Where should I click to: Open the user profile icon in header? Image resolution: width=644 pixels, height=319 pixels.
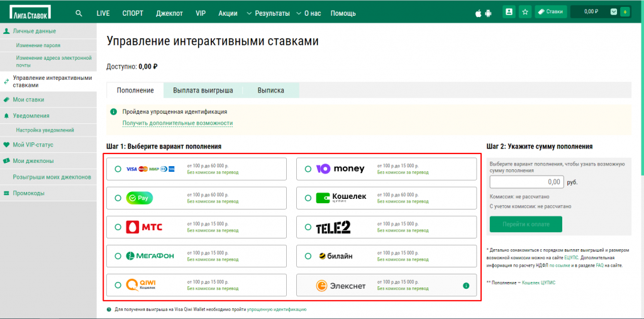tap(509, 11)
